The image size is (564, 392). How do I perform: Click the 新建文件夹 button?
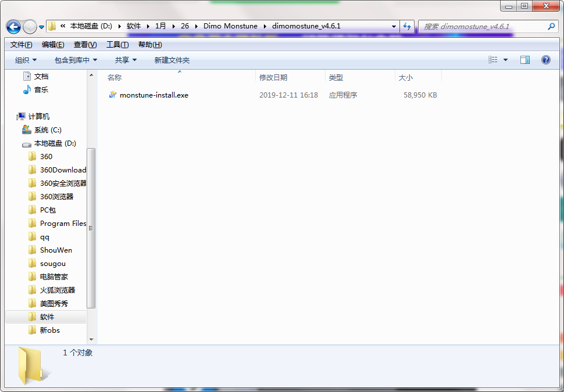[x=172, y=60]
